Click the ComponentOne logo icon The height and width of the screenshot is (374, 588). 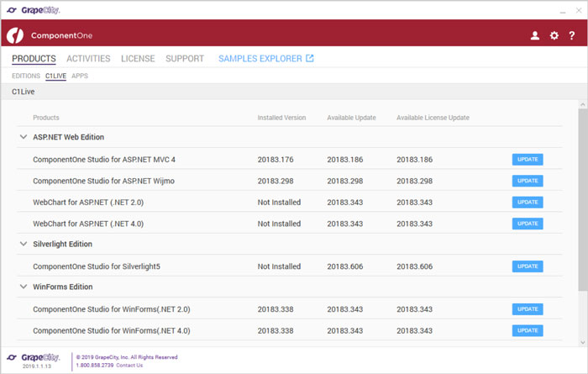click(x=15, y=35)
